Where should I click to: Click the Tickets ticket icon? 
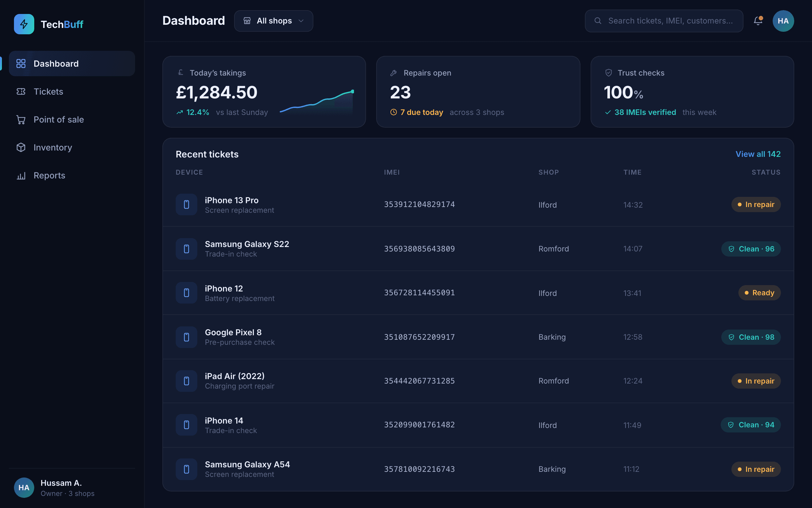pos(21,91)
